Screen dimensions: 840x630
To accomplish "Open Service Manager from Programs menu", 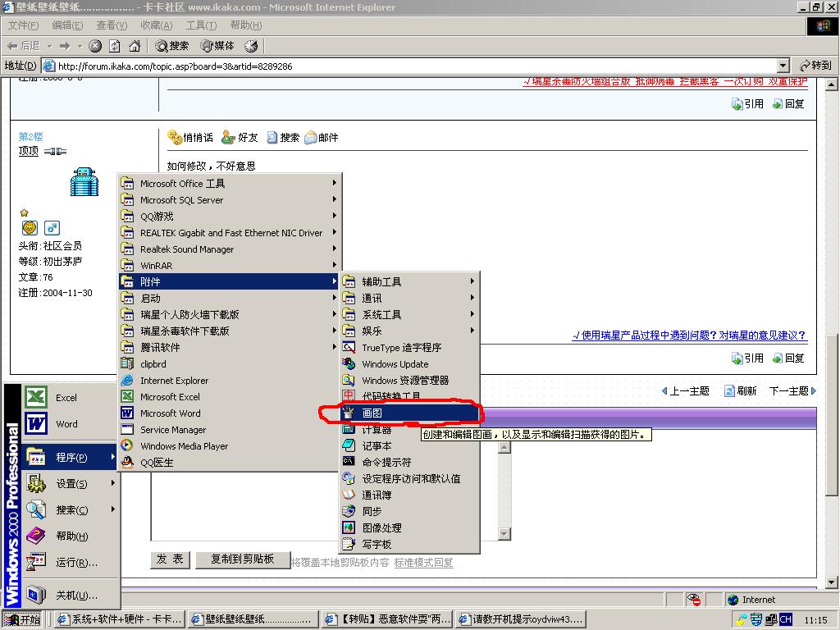I will click(230, 430).
